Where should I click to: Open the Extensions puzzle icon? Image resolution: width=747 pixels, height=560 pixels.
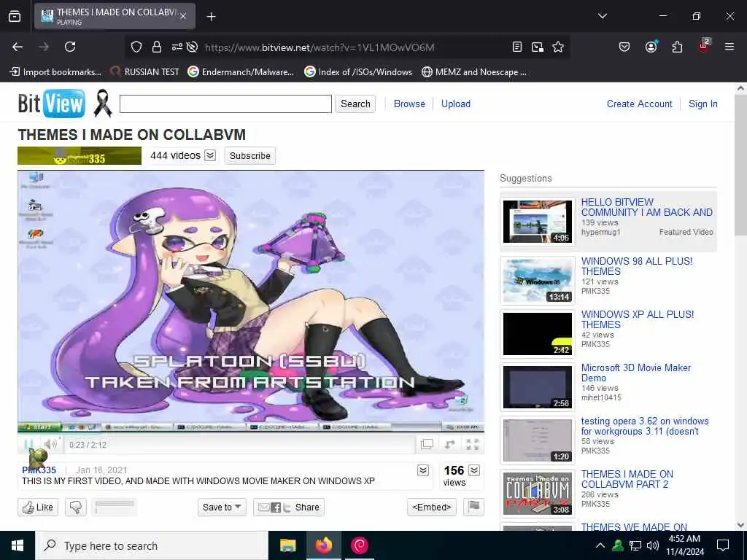click(x=677, y=47)
